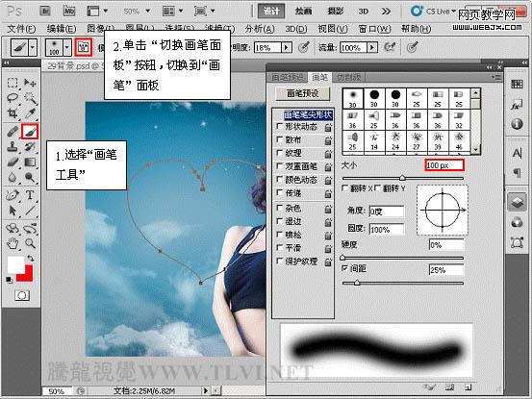Viewport: 532px width, 399px height.
Task: Select the Lasso tool
Action: coord(13,98)
